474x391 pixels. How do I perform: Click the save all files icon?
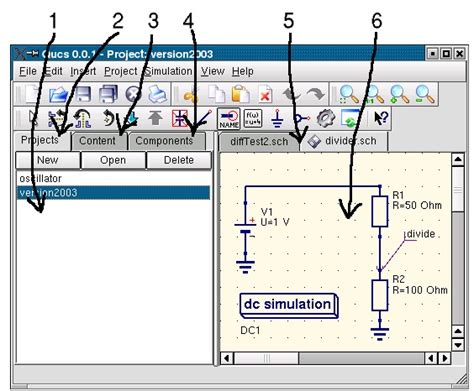tap(108, 95)
